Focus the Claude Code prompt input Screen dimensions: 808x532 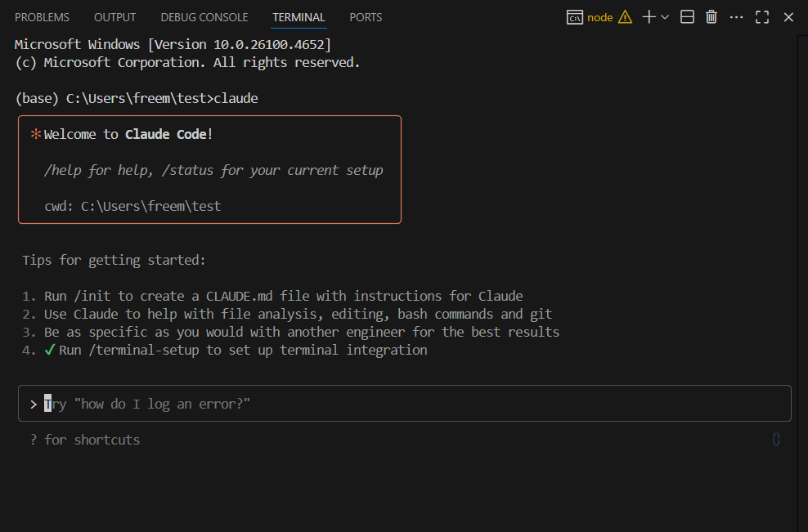tap(405, 403)
